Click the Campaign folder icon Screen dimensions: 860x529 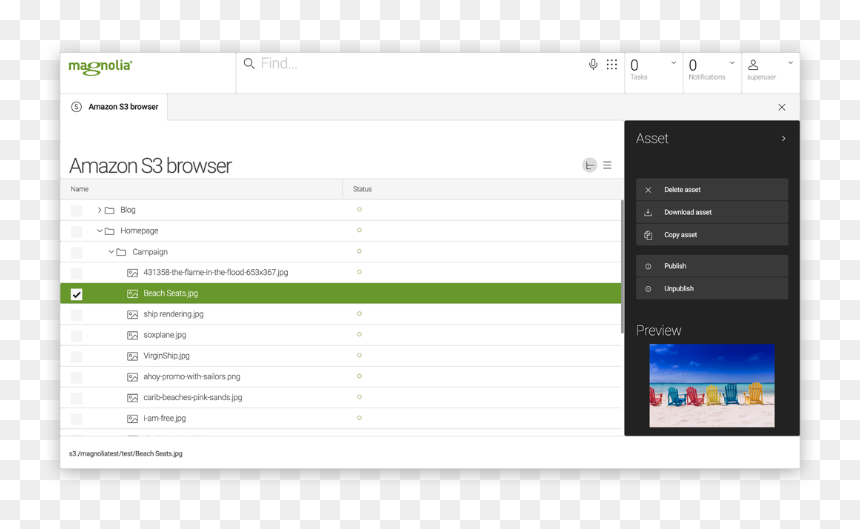tap(121, 252)
